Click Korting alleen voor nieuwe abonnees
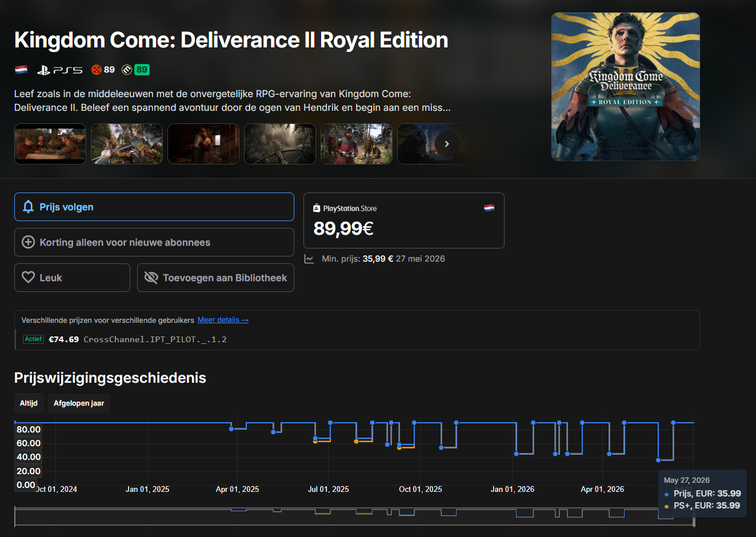 [x=154, y=242]
